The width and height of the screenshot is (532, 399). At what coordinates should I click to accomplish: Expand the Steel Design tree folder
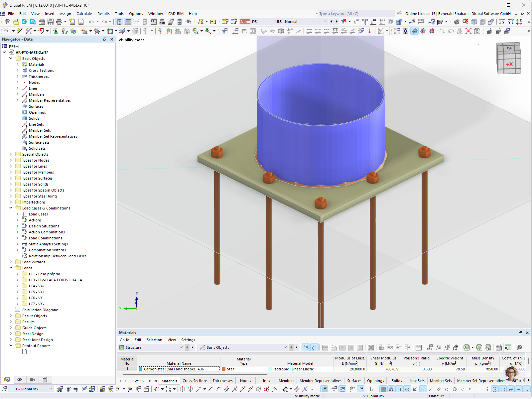[11, 333]
